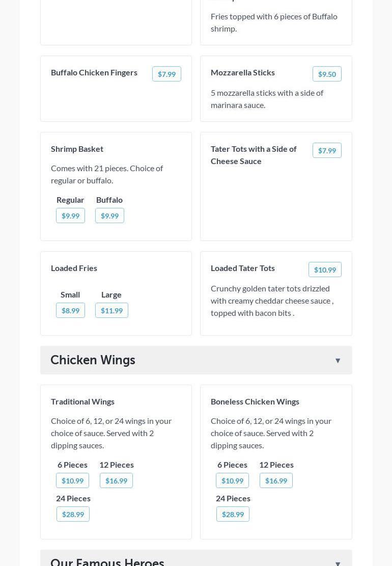Image resolution: width=392 pixels, height=566 pixels.
Task: Pick 6 Pieces Traditional Wings for $10.99
Action: tap(72, 480)
